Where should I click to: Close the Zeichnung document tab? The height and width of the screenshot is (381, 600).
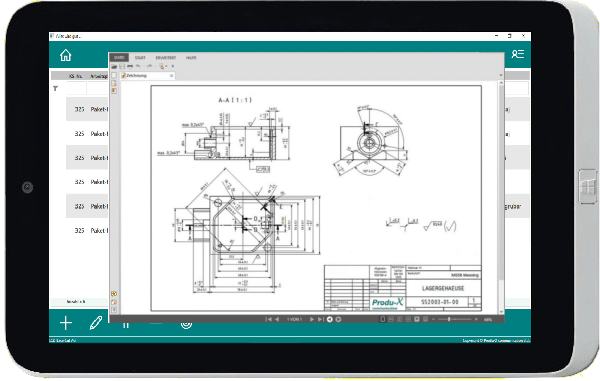171,76
